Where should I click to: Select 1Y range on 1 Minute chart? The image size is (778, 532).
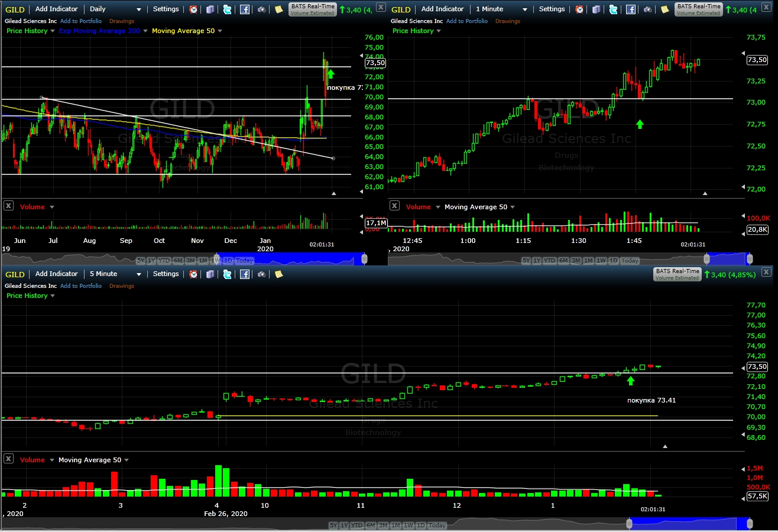tap(537, 261)
